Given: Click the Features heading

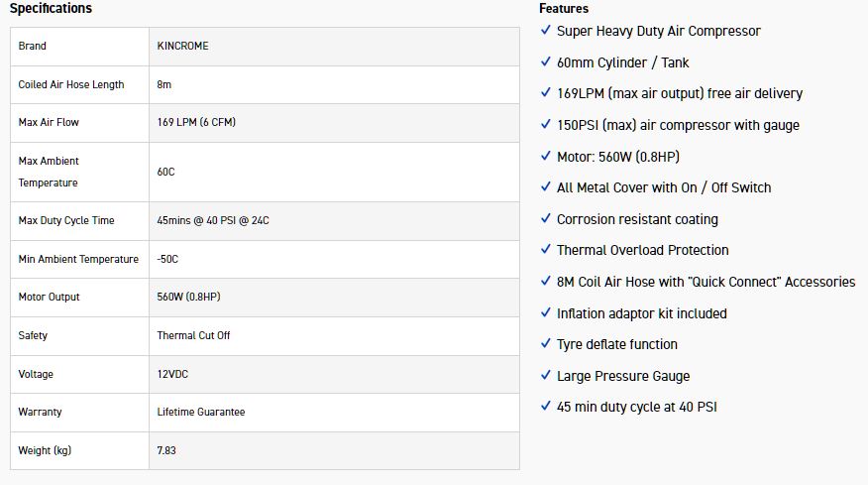Looking at the screenshot, I should coord(564,9).
